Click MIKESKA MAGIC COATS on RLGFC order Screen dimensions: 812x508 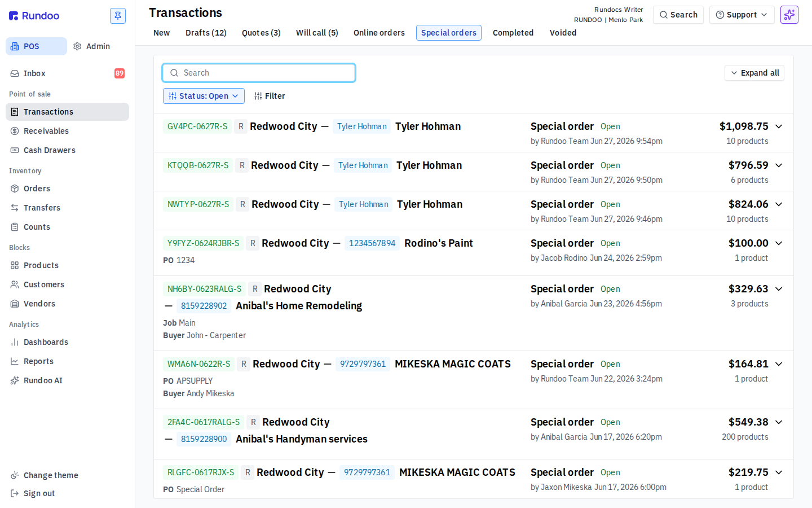tap(457, 472)
